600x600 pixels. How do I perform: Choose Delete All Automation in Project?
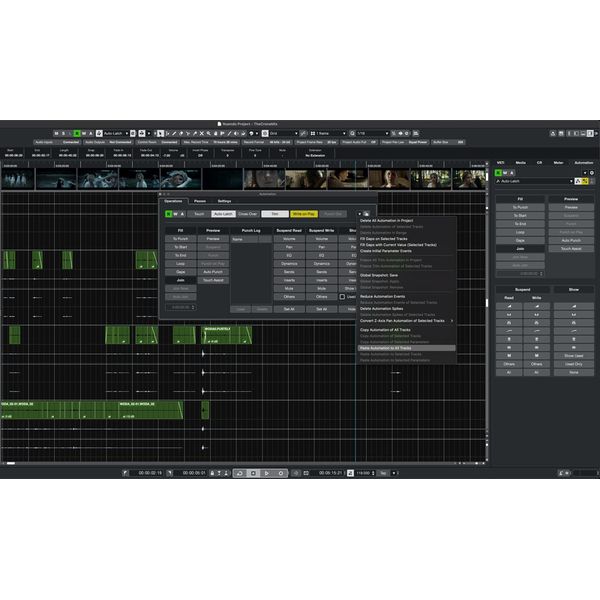point(386,219)
